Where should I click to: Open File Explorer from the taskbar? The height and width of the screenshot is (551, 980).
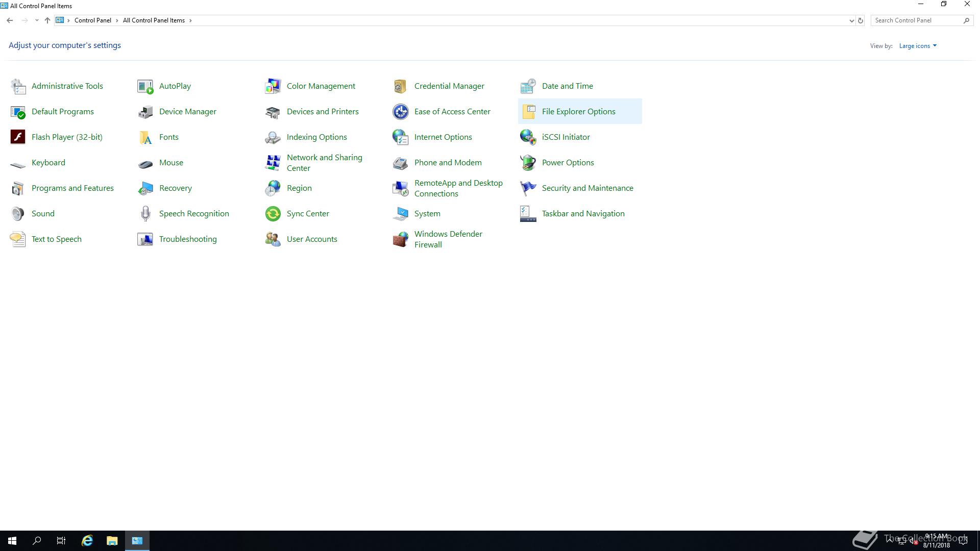pyautogui.click(x=112, y=541)
